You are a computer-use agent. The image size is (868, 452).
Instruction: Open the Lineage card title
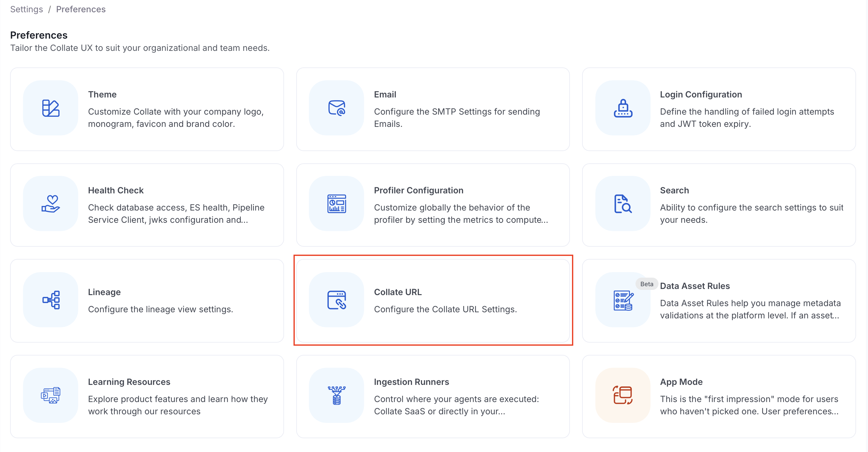point(104,292)
